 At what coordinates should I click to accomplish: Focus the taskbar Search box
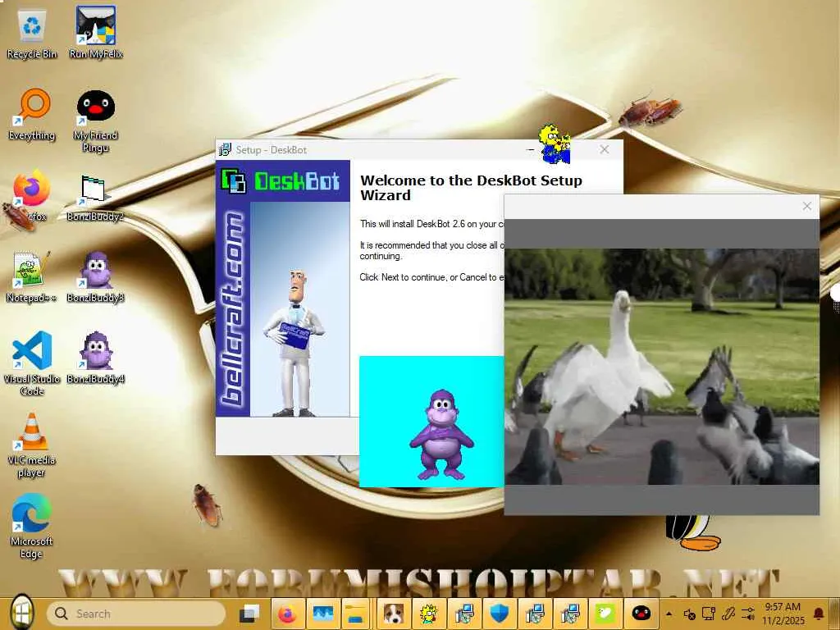tap(136, 614)
